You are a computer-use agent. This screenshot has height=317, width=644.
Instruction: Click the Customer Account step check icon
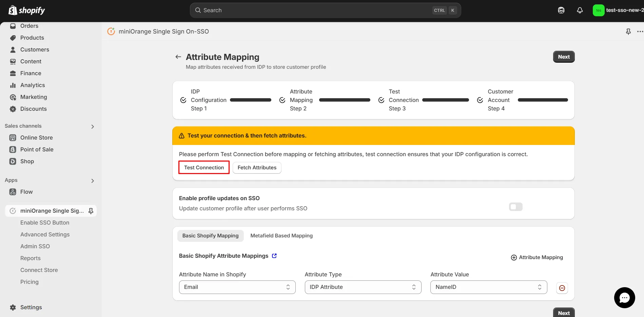click(480, 100)
